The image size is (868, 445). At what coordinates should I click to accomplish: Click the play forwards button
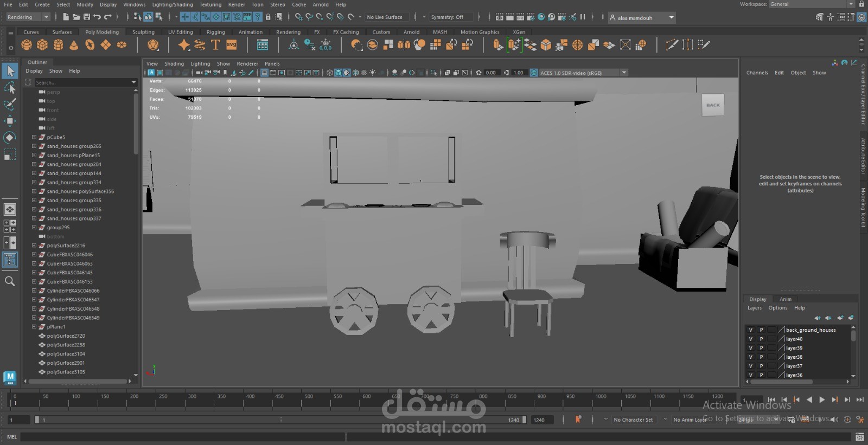pos(822,399)
